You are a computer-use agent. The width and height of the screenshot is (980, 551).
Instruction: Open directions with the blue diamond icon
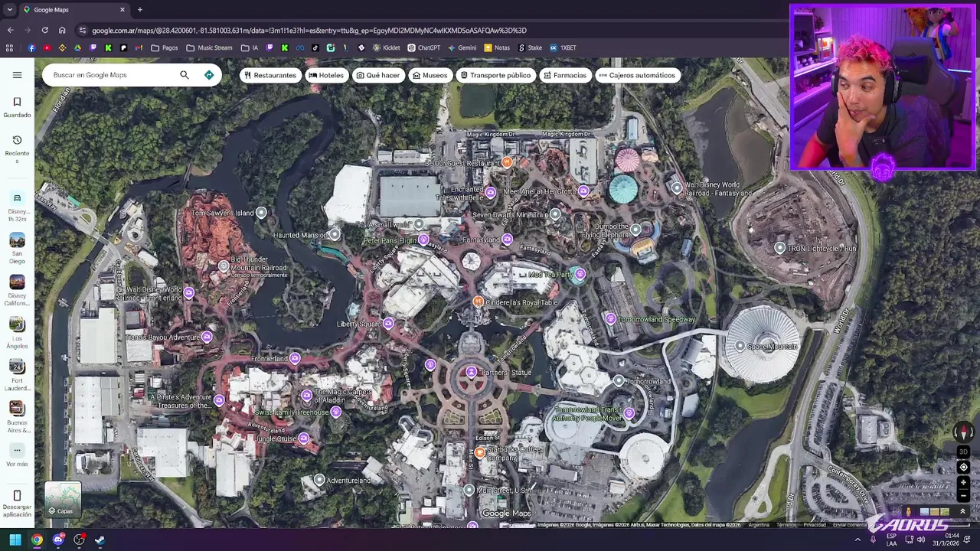pyautogui.click(x=209, y=75)
